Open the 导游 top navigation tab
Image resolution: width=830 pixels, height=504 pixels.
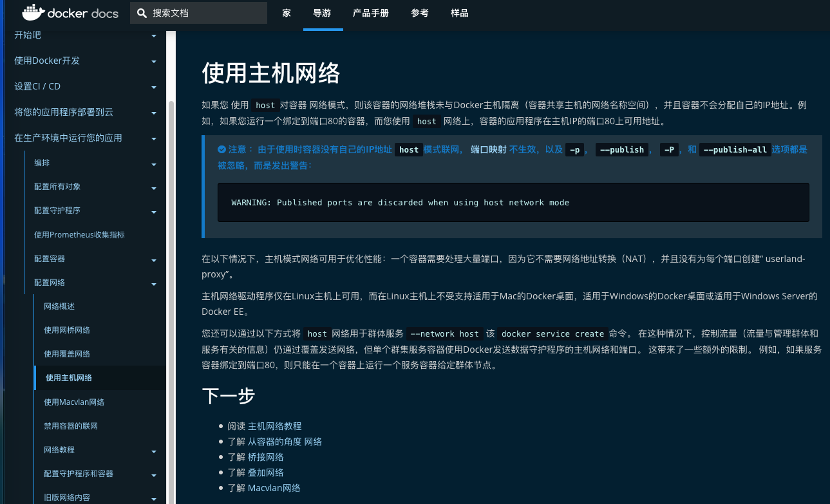coord(322,13)
